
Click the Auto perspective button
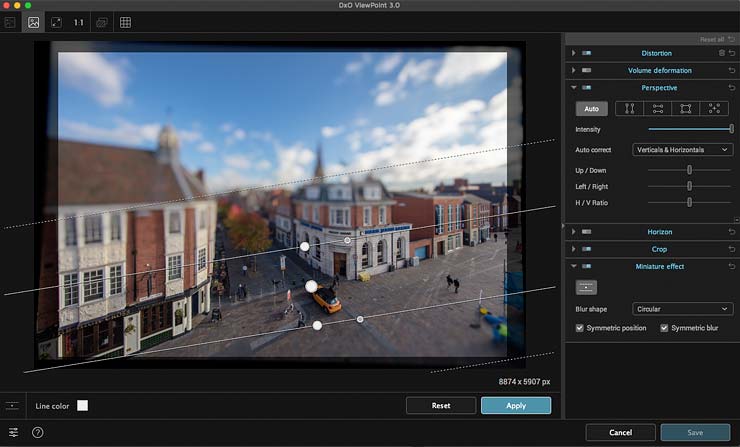point(591,109)
